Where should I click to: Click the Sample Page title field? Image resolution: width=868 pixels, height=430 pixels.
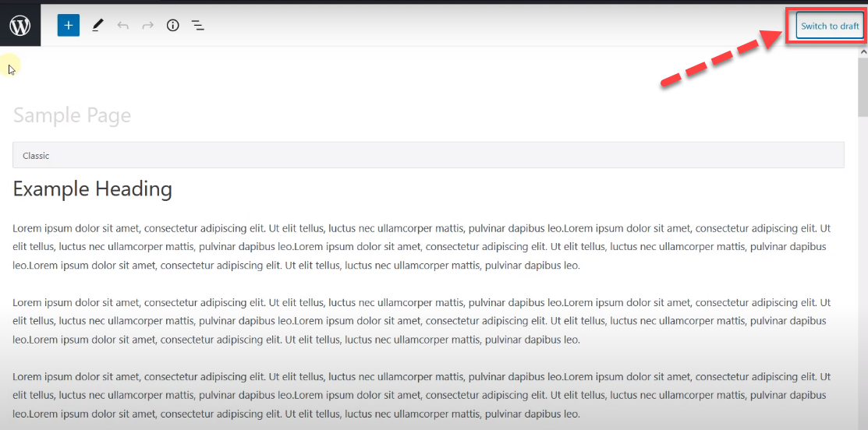click(x=72, y=115)
